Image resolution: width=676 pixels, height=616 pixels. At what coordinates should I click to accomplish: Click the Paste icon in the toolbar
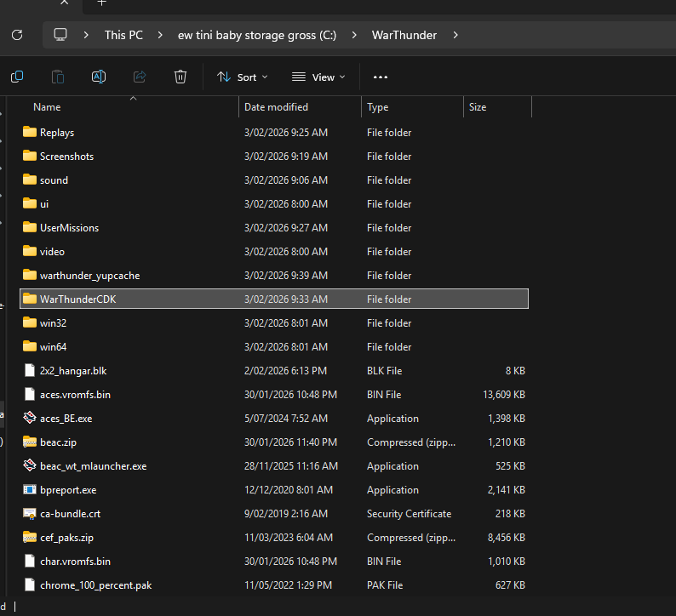58,77
